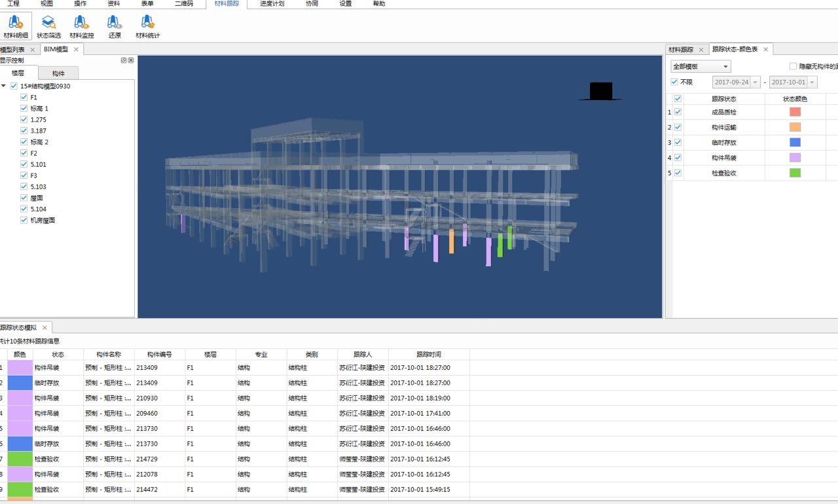Screen dimensions: 838x504
Task: Click the 状态筛选 status filter icon
Action: click(x=48, y=26)
